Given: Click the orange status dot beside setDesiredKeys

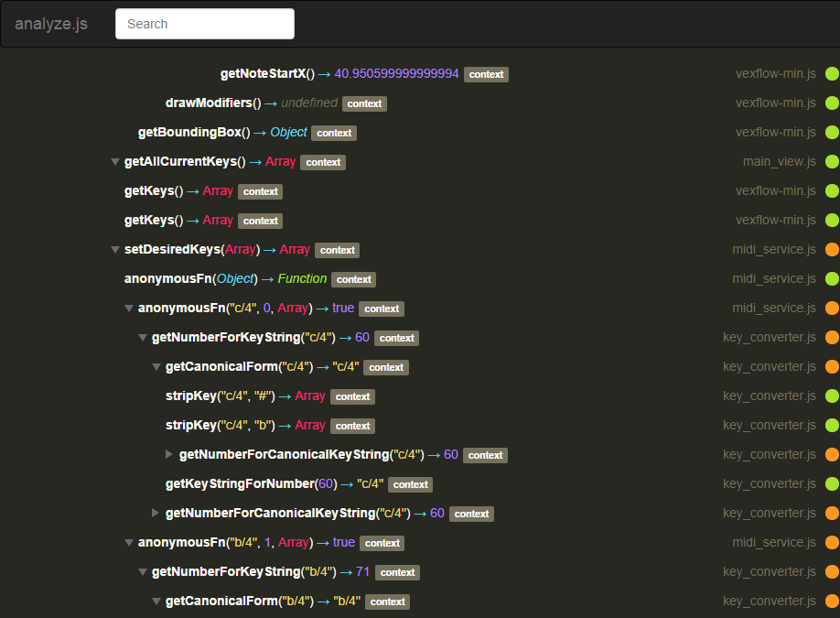Looking at the screenshot, I should click(x=832, y=250).
